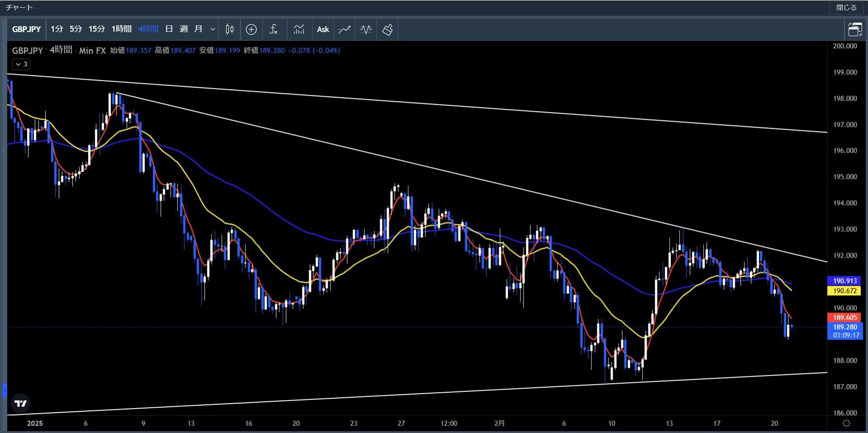Switch to the daily 日 timeframe
The height and width of the screenshot is (433, 868).
point(169,29)
